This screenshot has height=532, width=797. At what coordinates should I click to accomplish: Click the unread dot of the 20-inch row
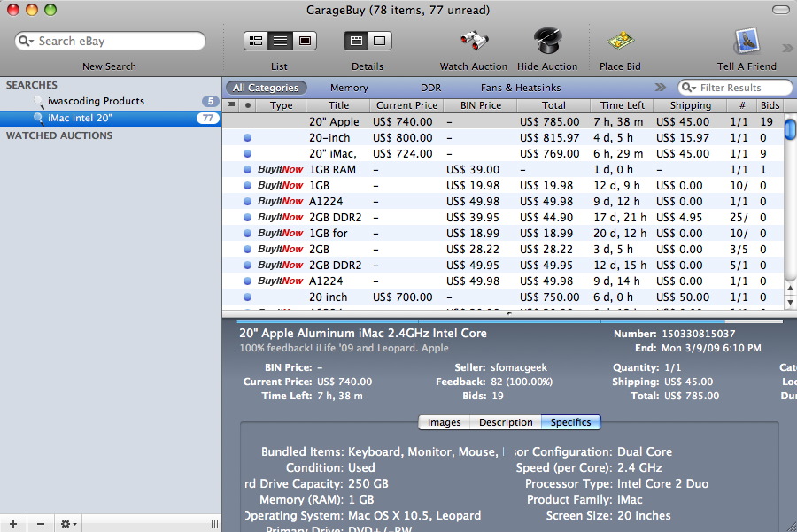click(248, 138)
